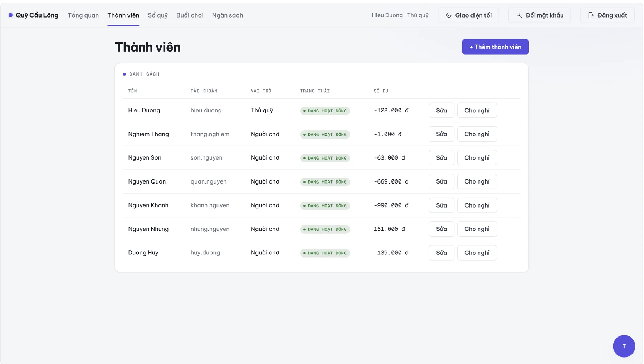Click the Quỹ Cầu Lông logo dot
This screenshot has height=364, width=644.
(x=10, y=15)
